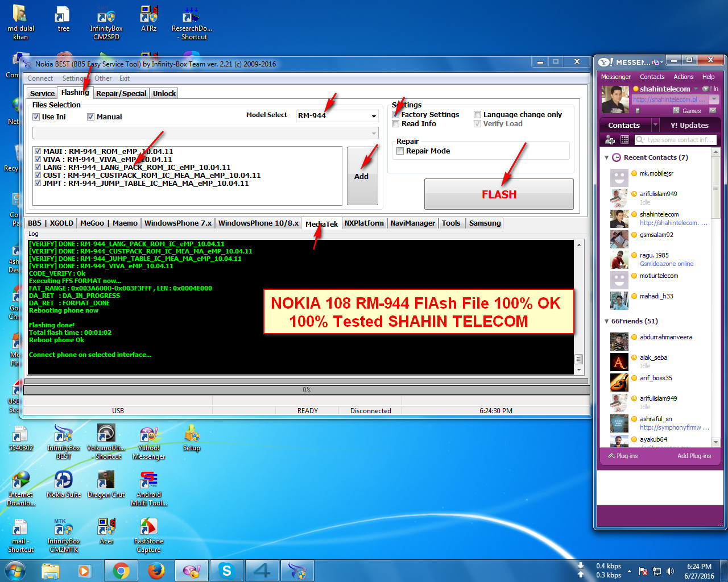The height and width of the screenshot is (582, 728).
Task: Show hidden system tray icons arrow
Action: [x=629, y=571]
